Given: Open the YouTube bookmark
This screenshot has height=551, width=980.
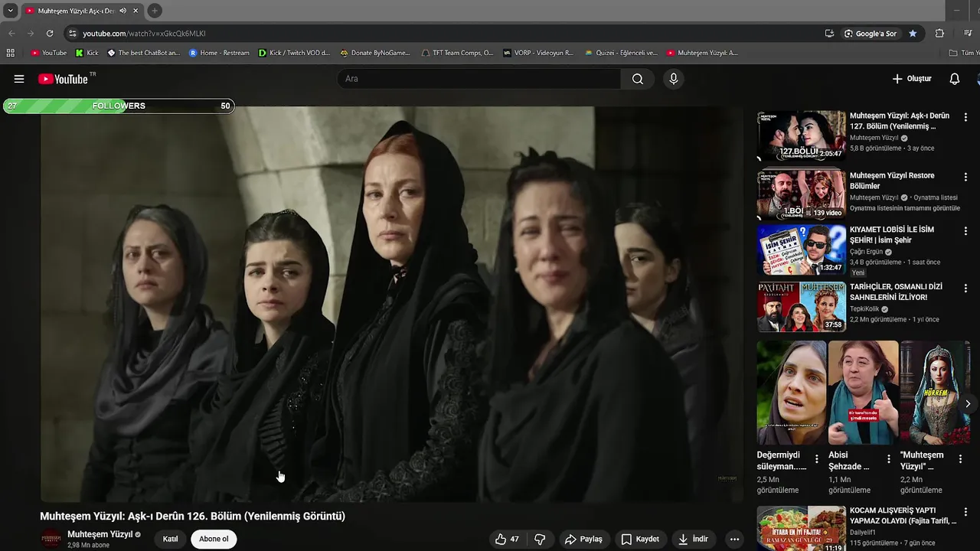Looking at the screenshot, I should pyautogui.click(x=48, y=53).
